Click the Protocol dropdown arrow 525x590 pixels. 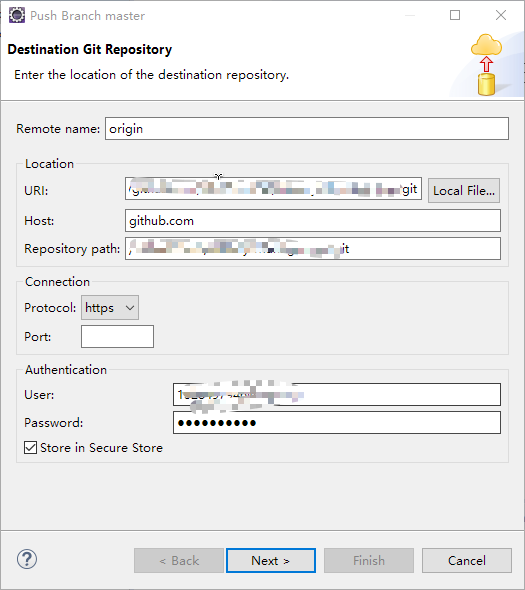coord(130,308)
